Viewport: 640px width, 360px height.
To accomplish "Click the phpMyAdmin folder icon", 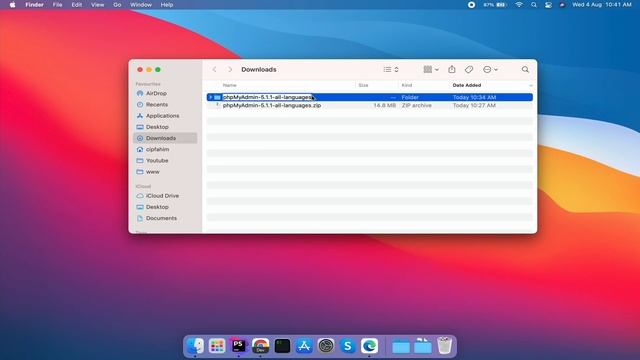I will tap(218, 97).
